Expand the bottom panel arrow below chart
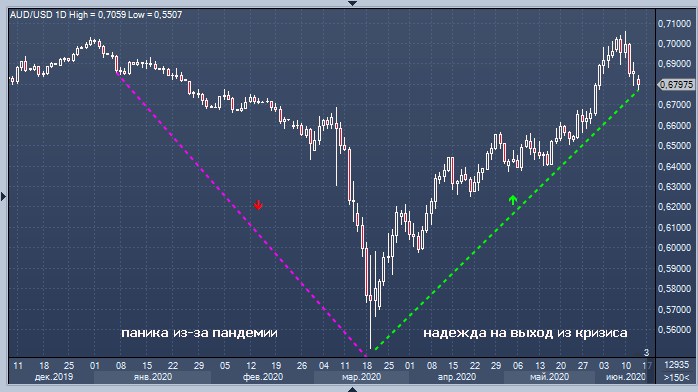Screen dimensions: 698x392 tap(352, 389)
